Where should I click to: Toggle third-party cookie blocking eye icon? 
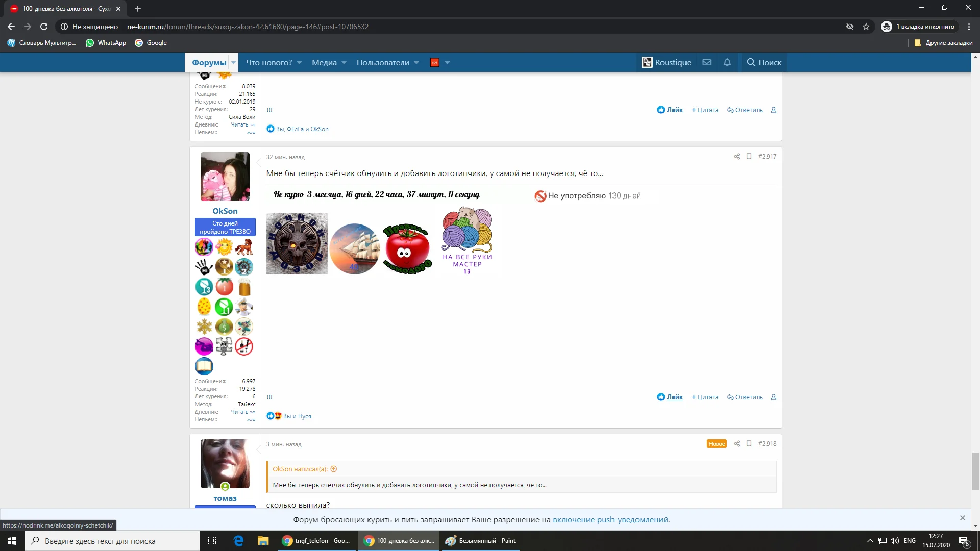[x=850, y=27]
